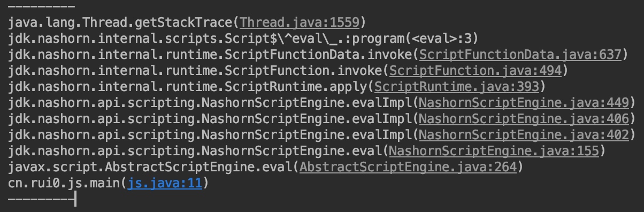Follow the AbstractScriptEngine.java:264 link
644x212 pixels.
(x=409, y=167)
